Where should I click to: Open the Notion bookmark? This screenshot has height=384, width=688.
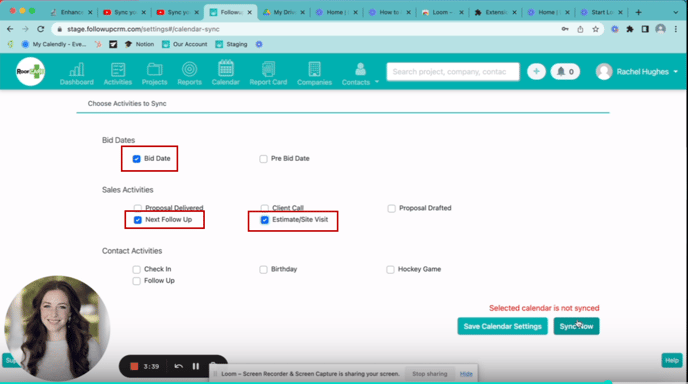click(x=139, y=44)
